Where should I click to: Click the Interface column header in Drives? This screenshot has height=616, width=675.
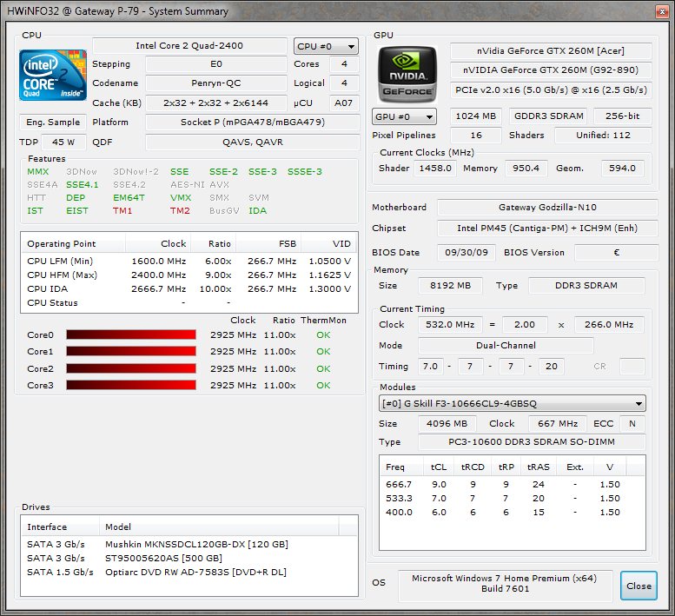tap(60, 527)
